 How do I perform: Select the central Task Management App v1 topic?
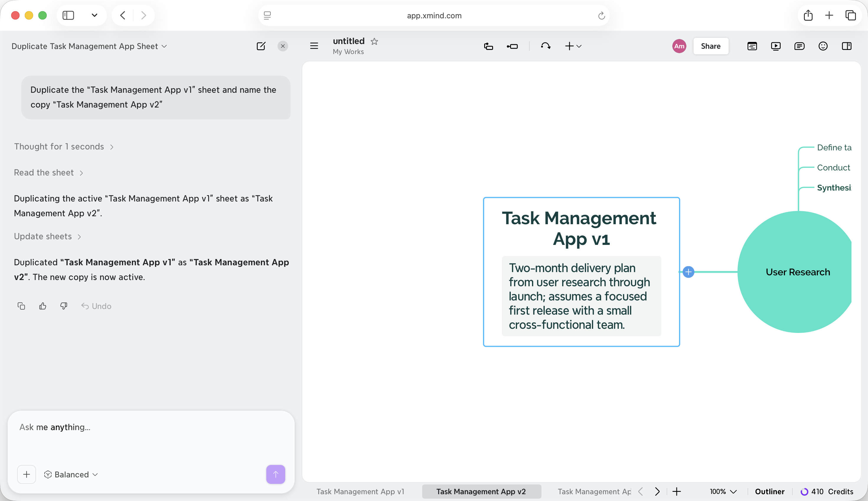tap(581, 272)
